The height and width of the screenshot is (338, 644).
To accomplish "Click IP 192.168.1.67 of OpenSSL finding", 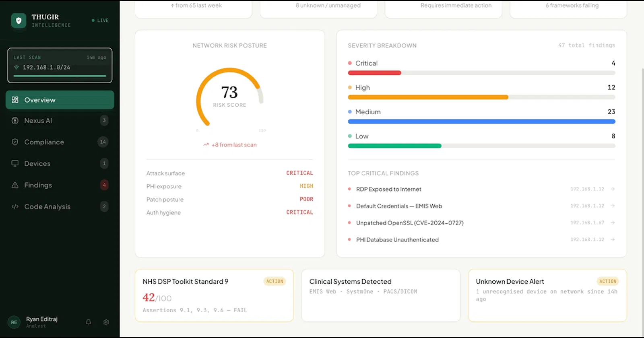I will 587,223.
